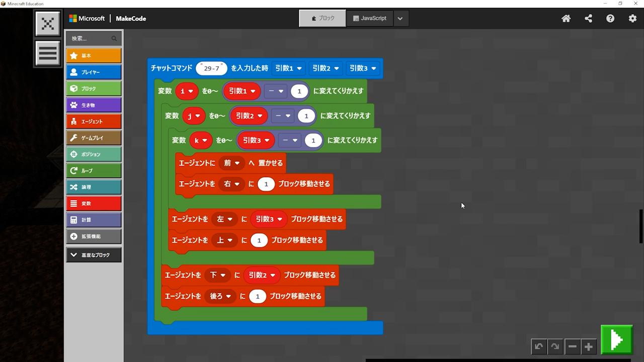644x362 pixels.
Task: Open the language dropdown beside JavaScript
Action: 400,19
